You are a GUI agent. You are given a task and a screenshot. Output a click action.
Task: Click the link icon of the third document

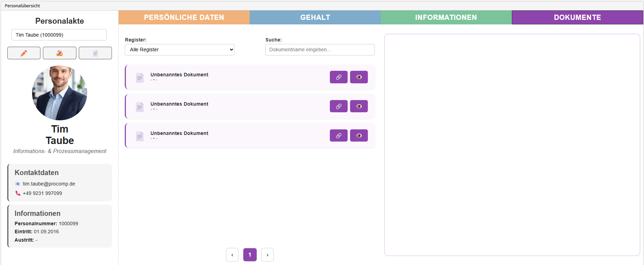(x=338, y=136)
